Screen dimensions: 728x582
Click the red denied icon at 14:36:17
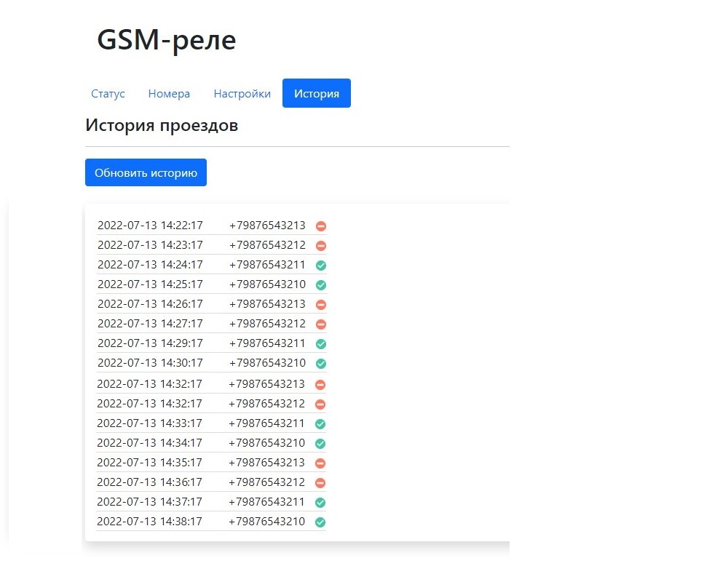point(320,482)
